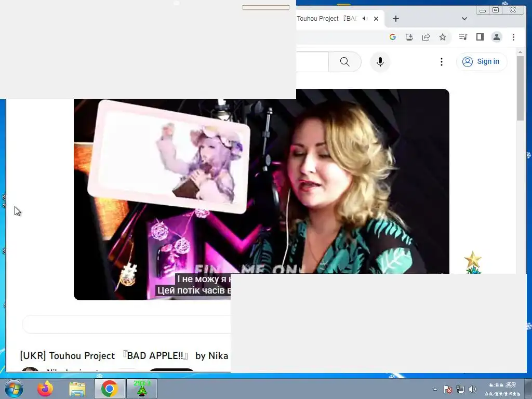Image resolution: width=532 pixels, height=399 pixels.
Task: Open Action Center flag icon
Action: (x=447, y=389)
